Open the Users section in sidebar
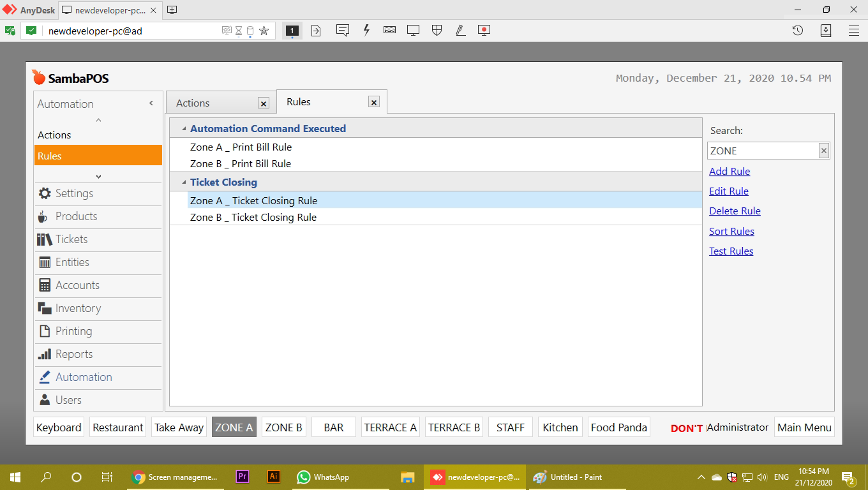The image size is (868, 490). pos(98,400)
